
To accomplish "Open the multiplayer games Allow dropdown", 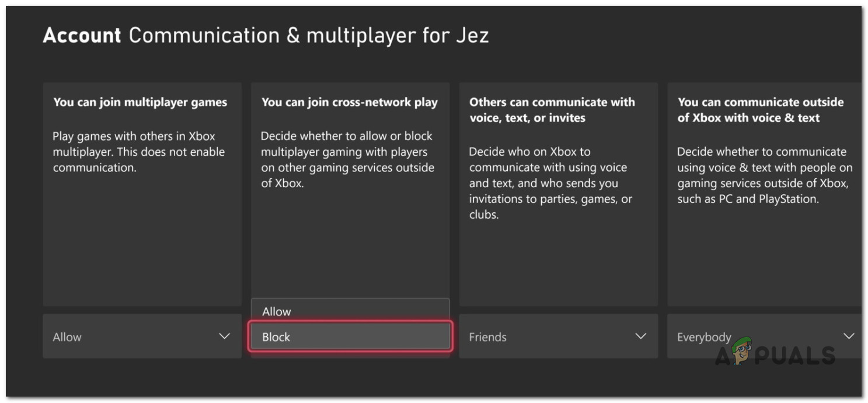I will coord(142,337).
